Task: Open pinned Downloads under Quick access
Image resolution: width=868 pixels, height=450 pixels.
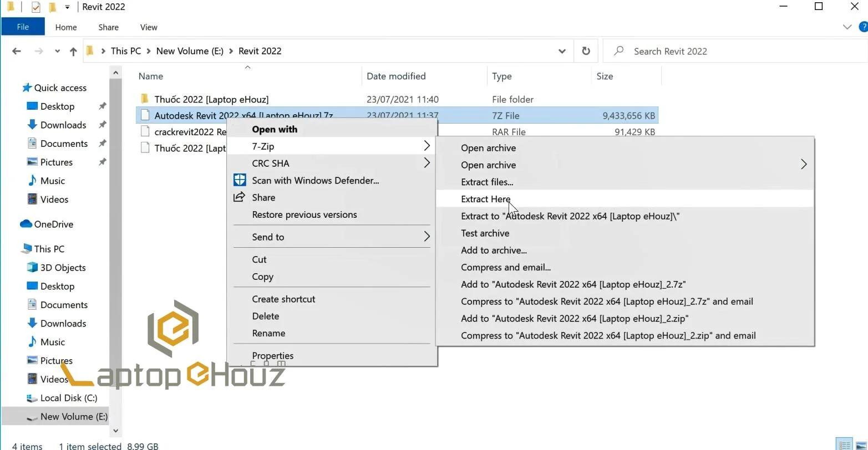Action: click(x=63, y=125)
